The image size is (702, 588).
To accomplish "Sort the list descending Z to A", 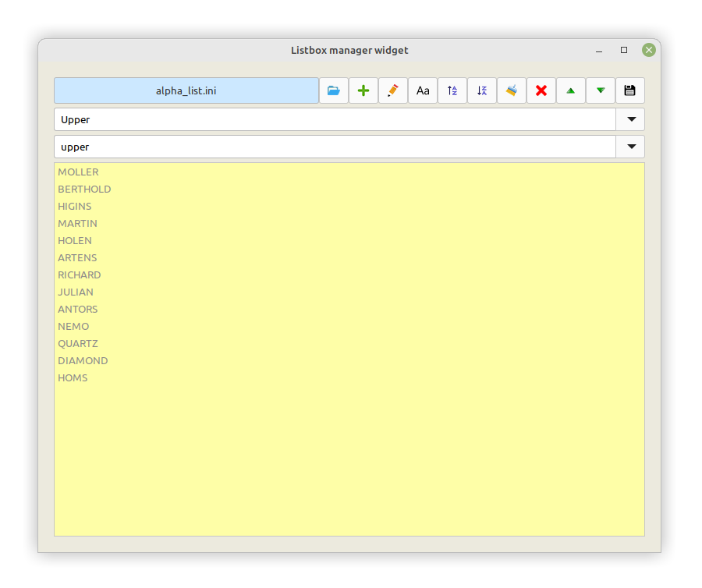I will coord(482,90).
